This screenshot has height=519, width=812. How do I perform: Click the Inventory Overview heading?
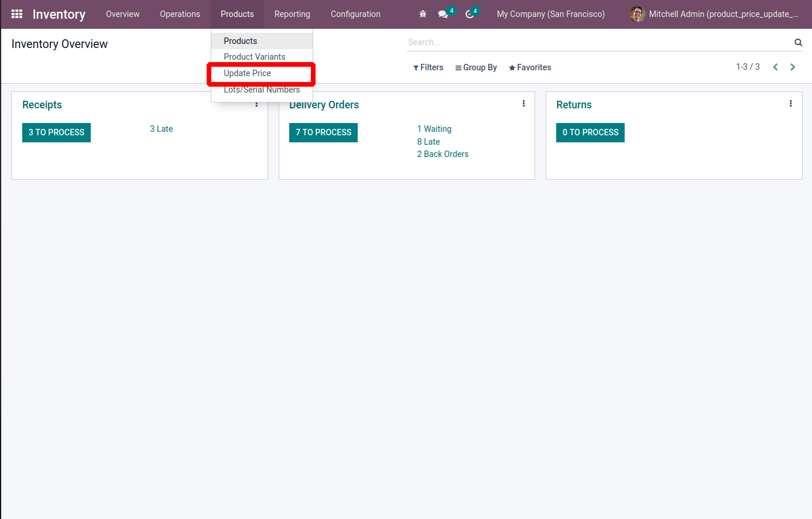(x=60, y=44)
